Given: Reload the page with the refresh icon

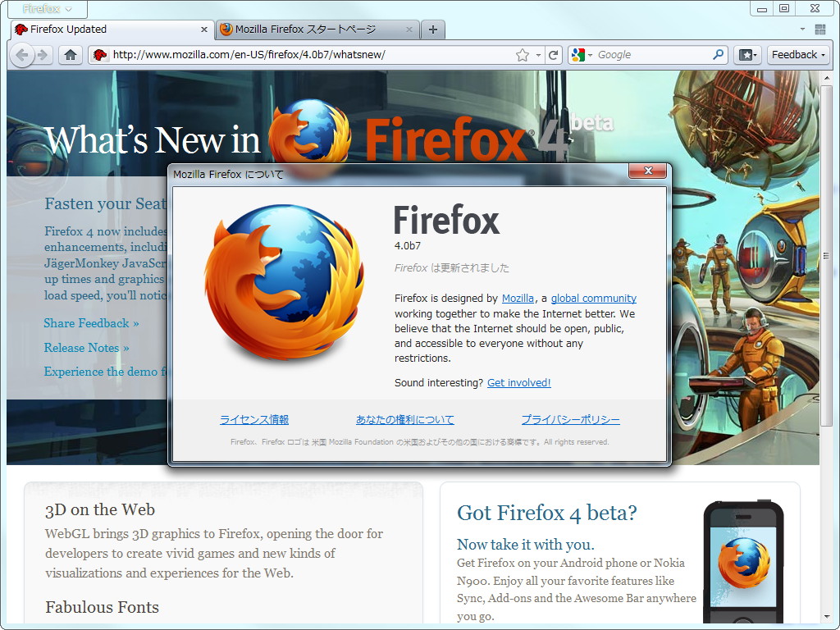Looking at the screenshot, I should point(553,54).
